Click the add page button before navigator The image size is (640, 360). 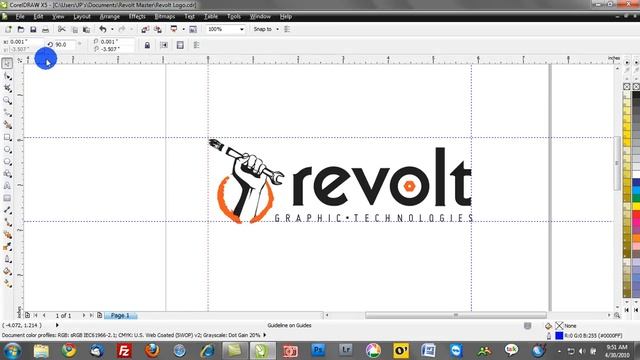[27, 316]
